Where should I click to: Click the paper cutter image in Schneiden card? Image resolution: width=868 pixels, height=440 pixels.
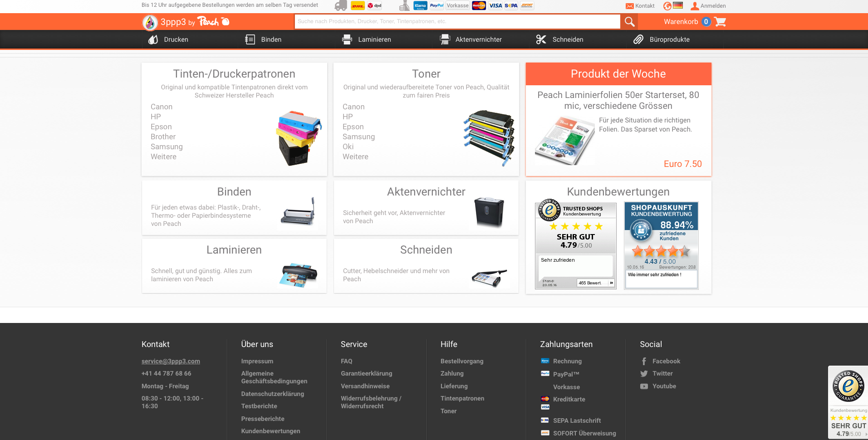[489, 277]
